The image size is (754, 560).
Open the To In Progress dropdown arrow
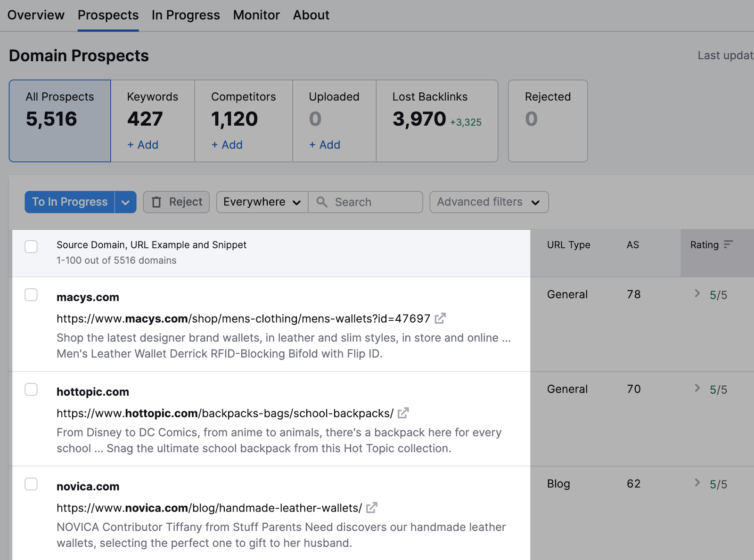click(x=125, y=202)
